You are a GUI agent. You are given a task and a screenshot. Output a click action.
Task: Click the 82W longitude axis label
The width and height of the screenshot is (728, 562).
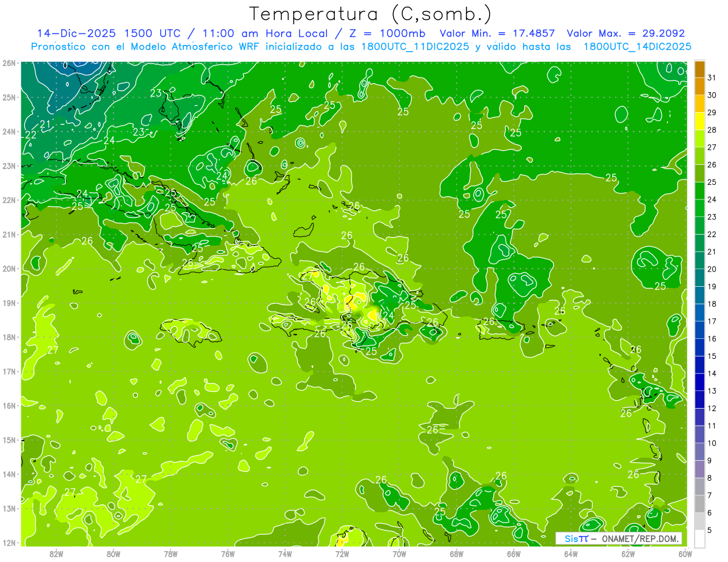(x=56, y=554)
